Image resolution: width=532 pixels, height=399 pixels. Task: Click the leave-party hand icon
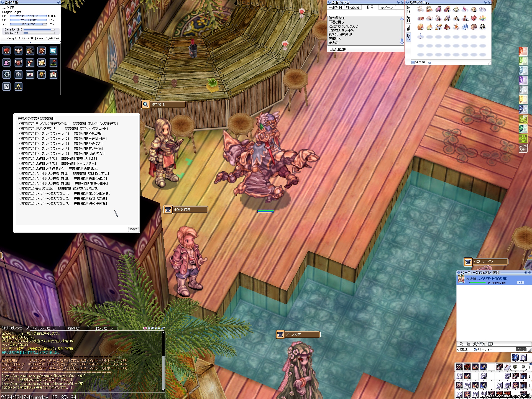click(x=483, y=344)
